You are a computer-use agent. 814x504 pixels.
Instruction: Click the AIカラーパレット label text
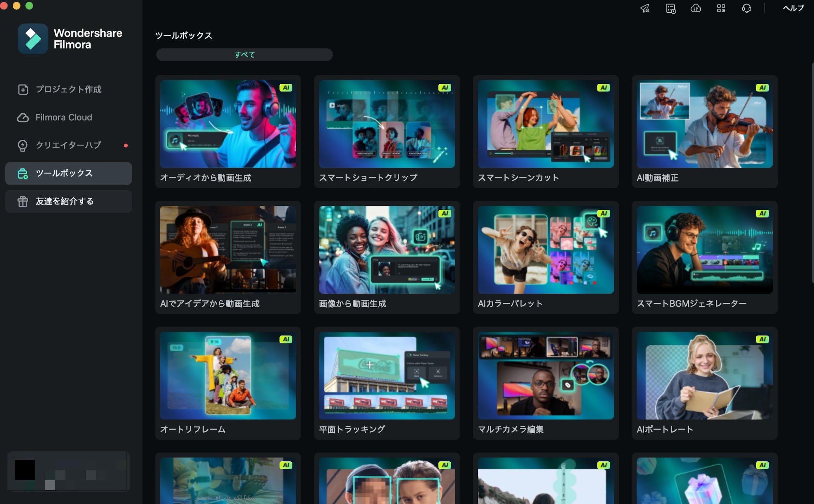[510, 303]
